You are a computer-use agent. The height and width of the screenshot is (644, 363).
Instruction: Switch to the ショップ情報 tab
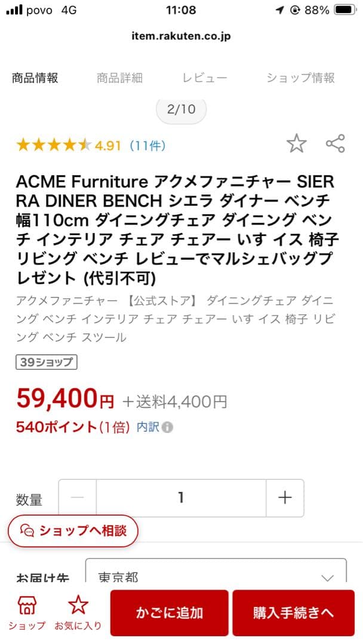tap(300, 78)
